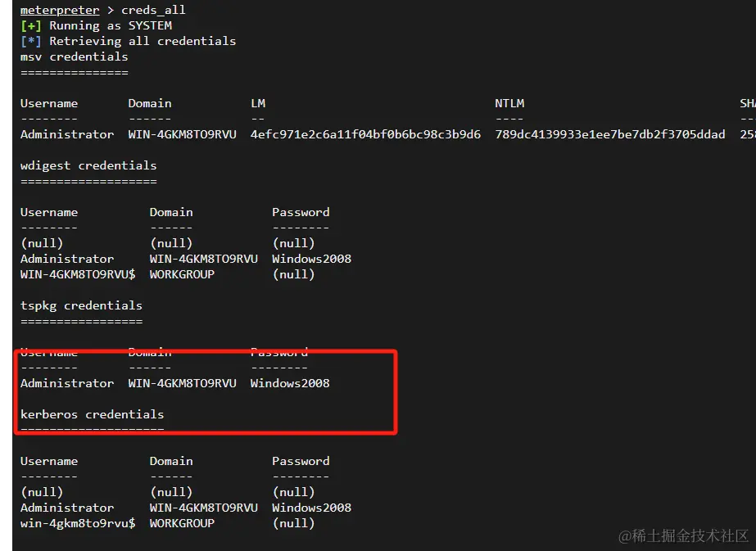The height and width of the screenshot is (551, 756).
Task: Click Domain header in wdigest table
Action: click(x=171, y=212)
